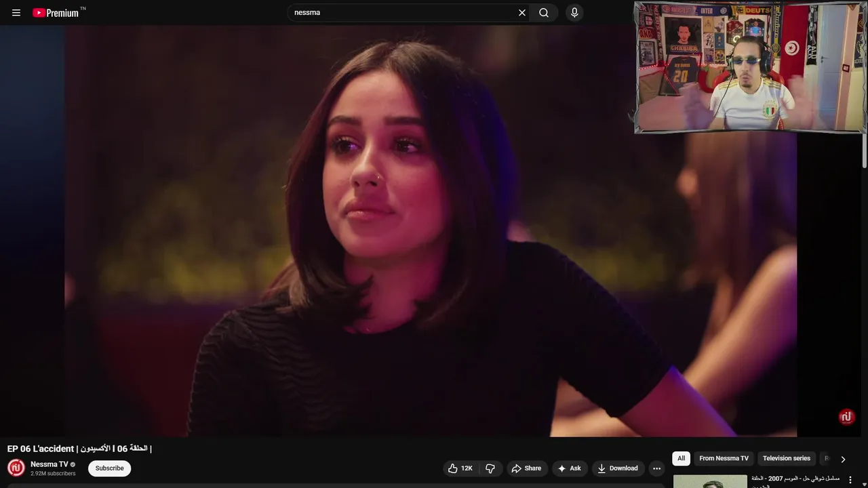Open the hamburger guide menu

pos(16,13)
